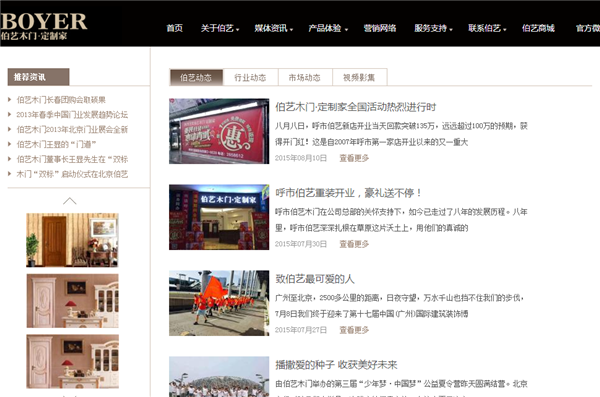Select the 视频影集 tab

point(359,77)
